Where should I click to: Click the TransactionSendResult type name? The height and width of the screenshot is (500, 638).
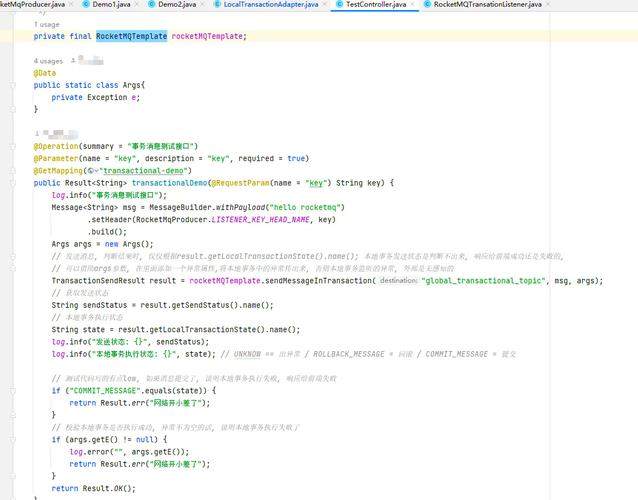point(98,281)
